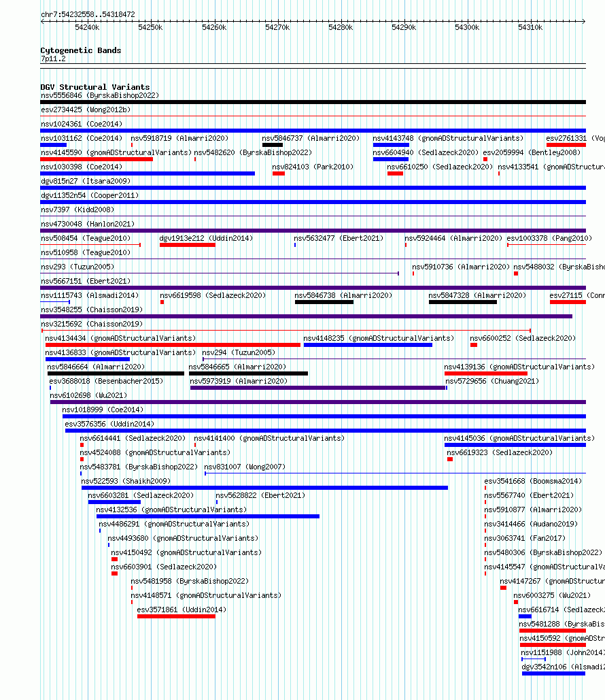Click nsv5924464 (Almarri2020) label
This screenshot has width=605, height=700.
pos(453,238)
